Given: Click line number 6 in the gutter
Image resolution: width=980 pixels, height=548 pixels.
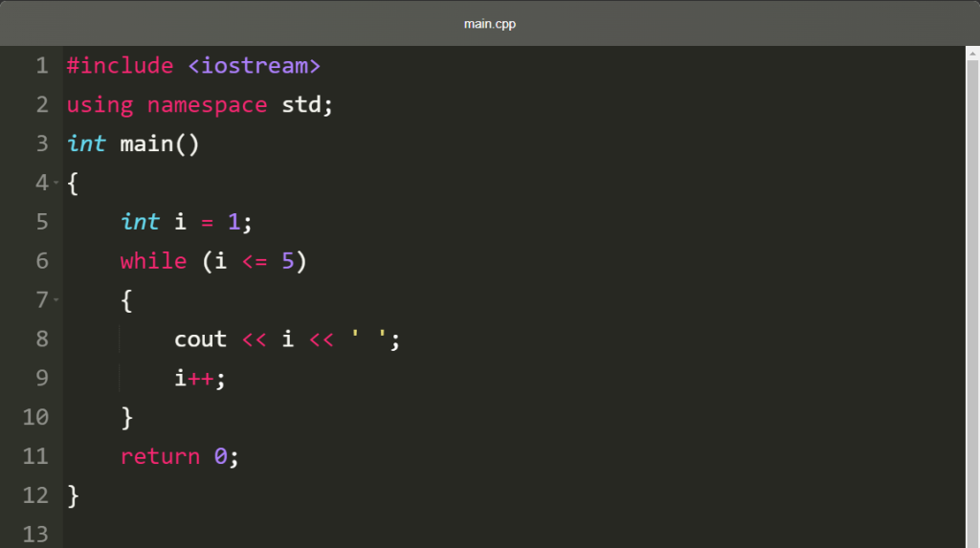Looking at the screenshot, I should point(42,260).
